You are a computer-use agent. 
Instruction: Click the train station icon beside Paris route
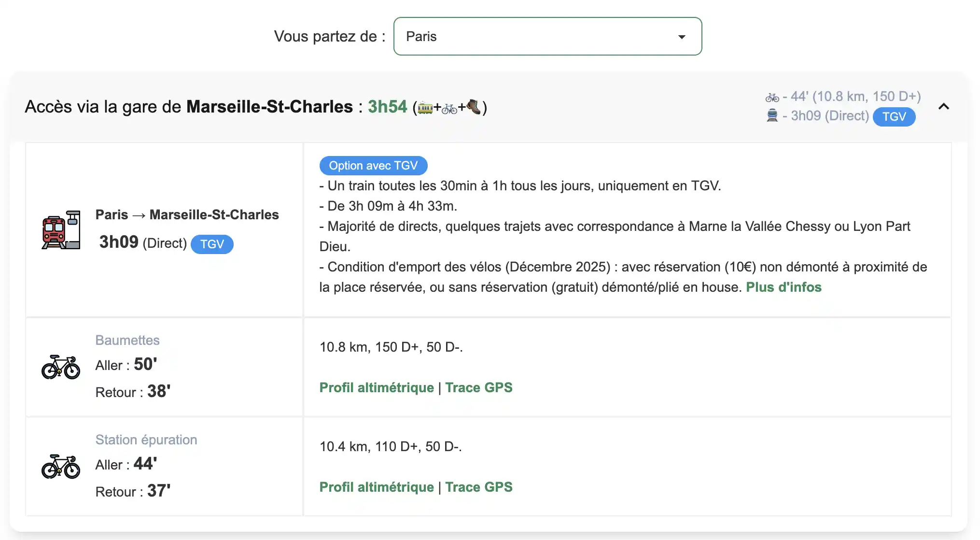pos(61,230)
